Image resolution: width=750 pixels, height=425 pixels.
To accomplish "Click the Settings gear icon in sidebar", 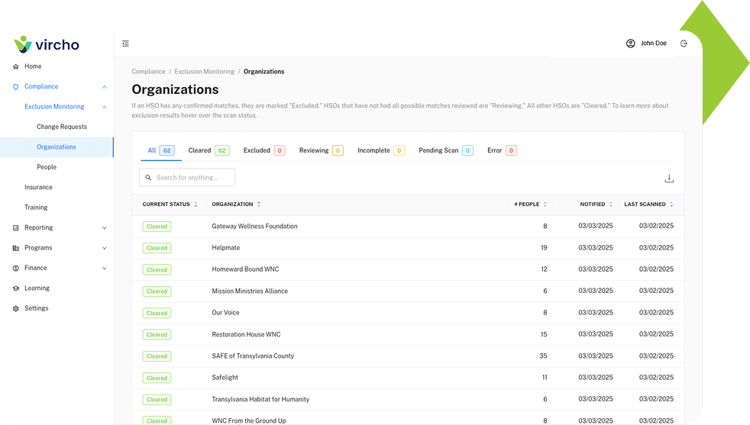I will click(16, 308).
